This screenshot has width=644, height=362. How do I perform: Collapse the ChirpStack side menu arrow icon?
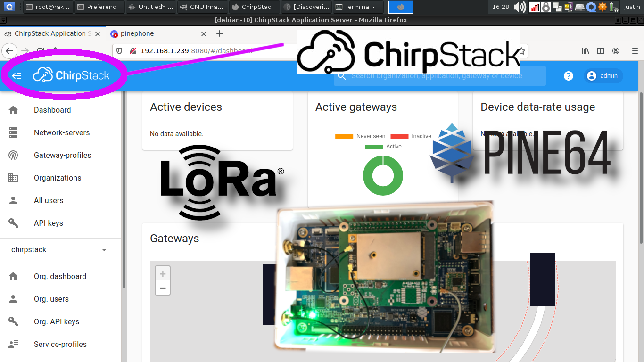click(17, 76)
